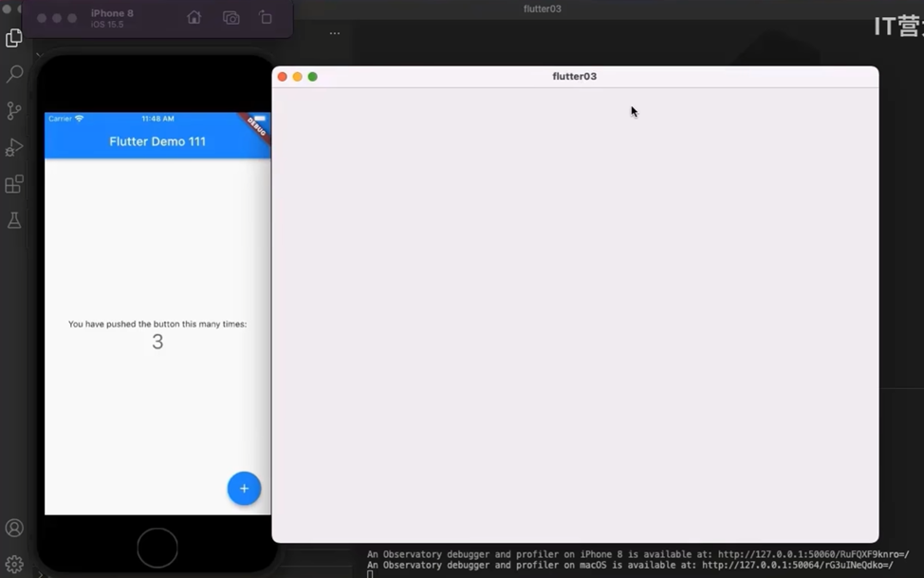Screen dimensions: 924x578
Task: Tap the blue plus floating action button
Action: pos(244,489)
